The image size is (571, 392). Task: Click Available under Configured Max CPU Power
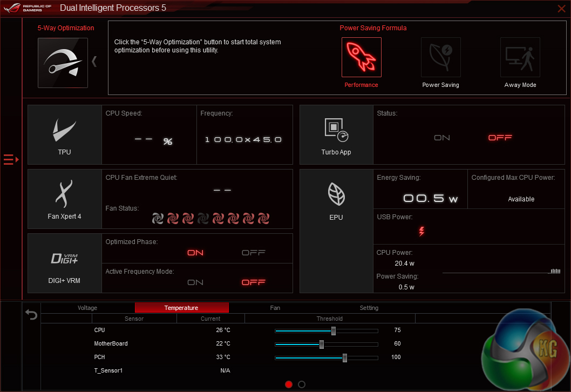click(521, 199)
